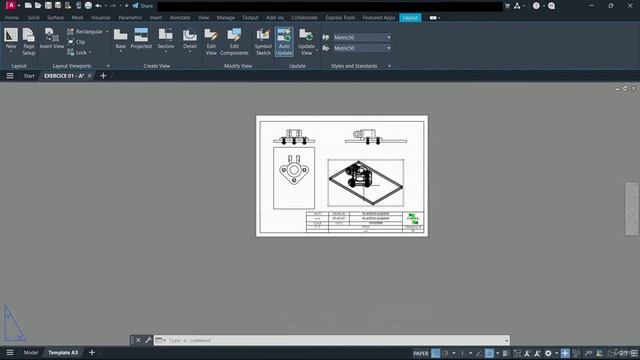Image resolution: width=640 pixels, height=360 pixels.
Task: Create a Projected view
Action: 141,39
